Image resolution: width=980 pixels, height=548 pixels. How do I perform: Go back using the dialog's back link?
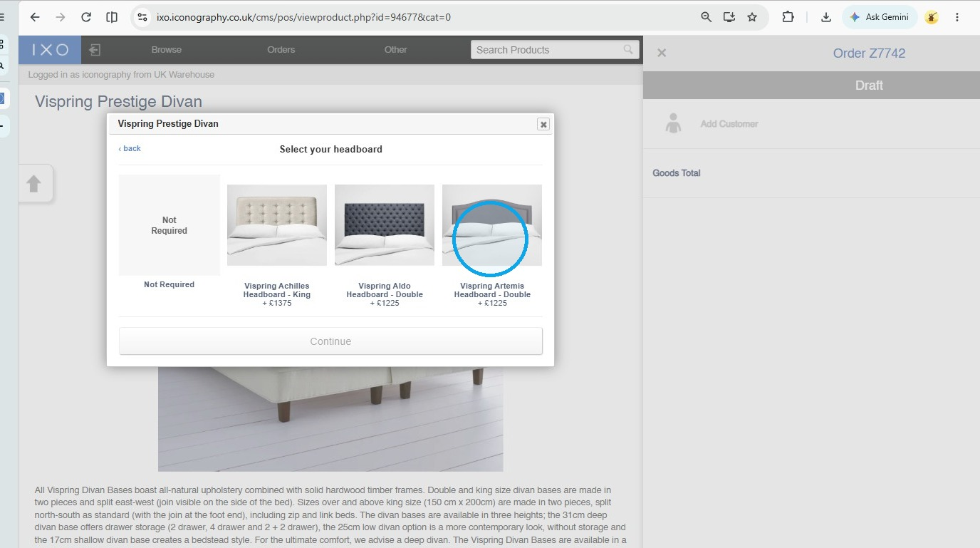click(130, 148)
